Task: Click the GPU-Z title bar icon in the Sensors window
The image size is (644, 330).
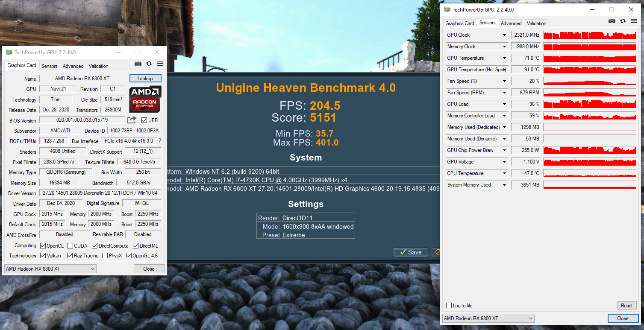Action: coord(447,10)
